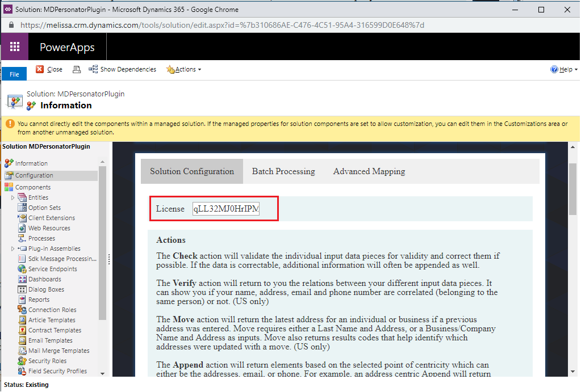Open the Help question mark icon

[x=554, y=69]
